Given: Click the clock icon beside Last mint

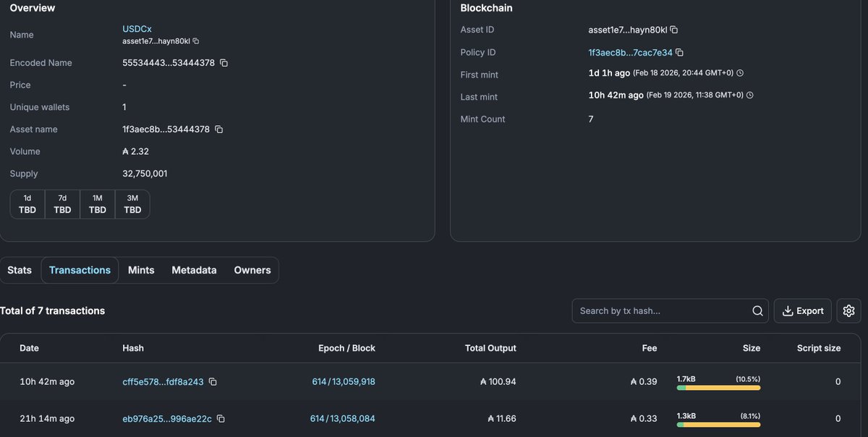Looking at the screenshot, I should coord(749,94).
